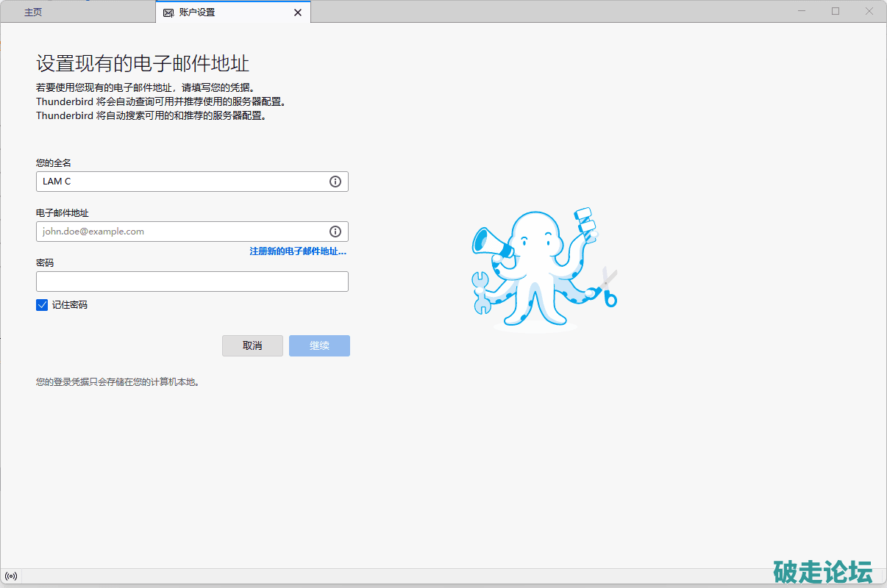Focus the 密码 input field
Screen dimensions: 887x588
[192, 282]
